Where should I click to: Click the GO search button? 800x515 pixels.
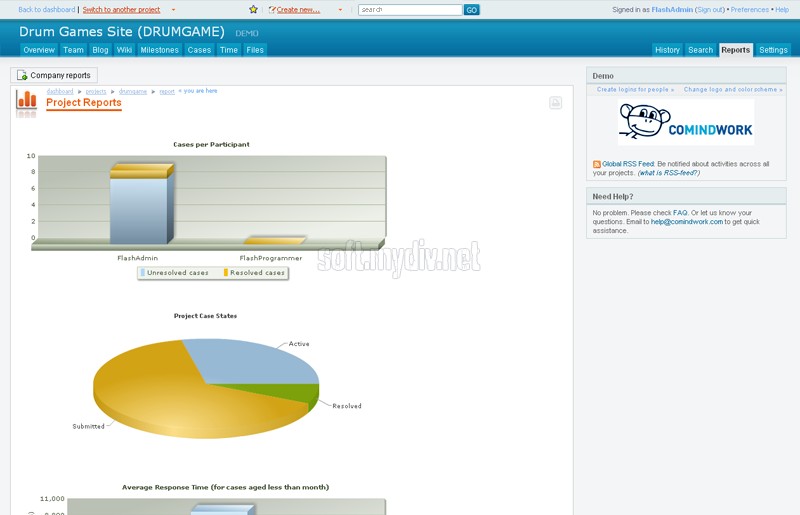tap(471, 10)
